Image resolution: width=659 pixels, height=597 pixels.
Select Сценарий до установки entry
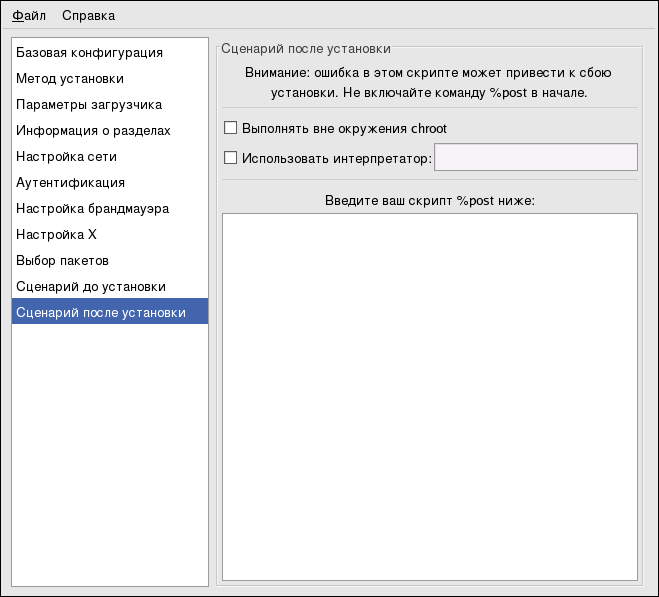(x=90, y=286)
